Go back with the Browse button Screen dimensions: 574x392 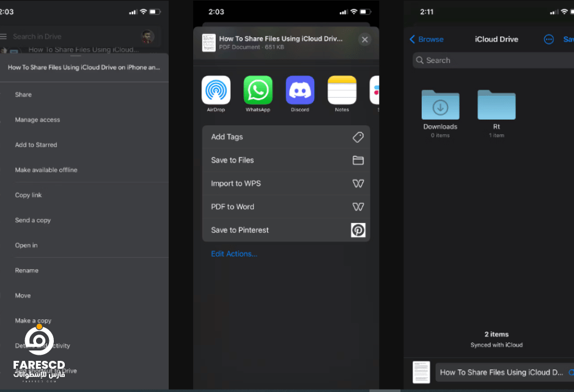(427, 39)
